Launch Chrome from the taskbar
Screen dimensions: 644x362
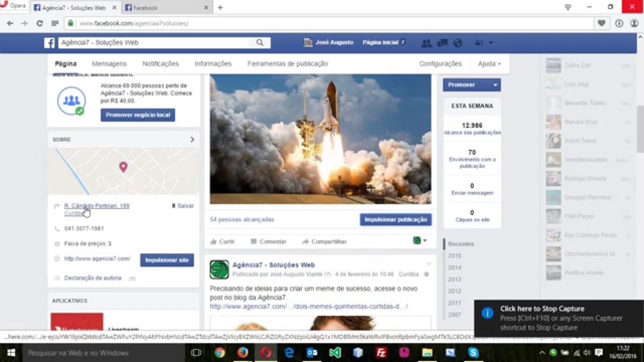(x=220, y=353)
